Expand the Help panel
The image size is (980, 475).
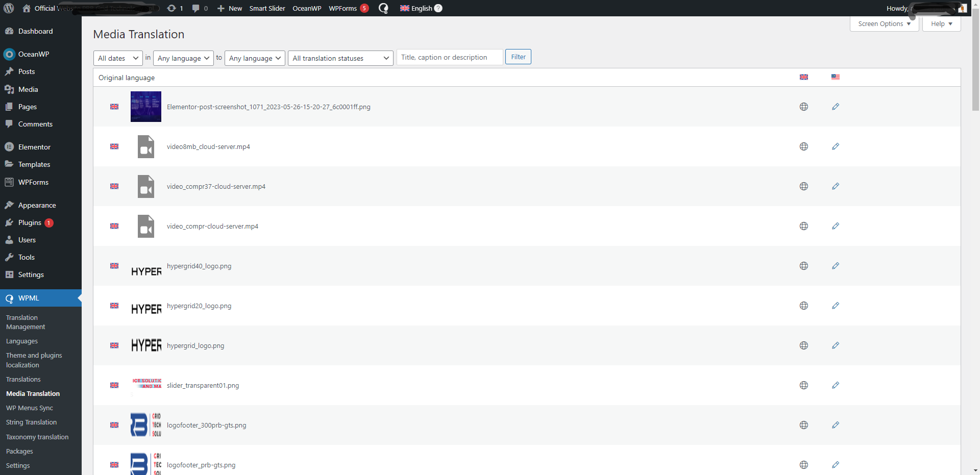[941, 24]
